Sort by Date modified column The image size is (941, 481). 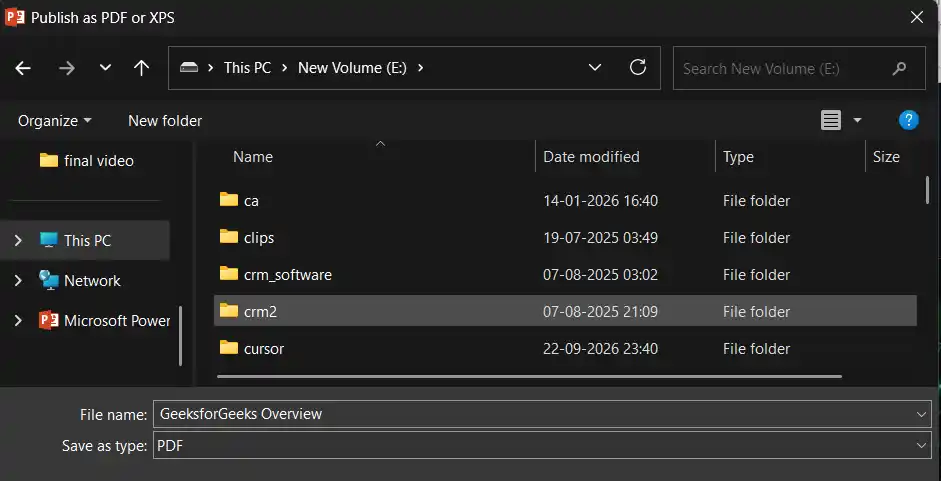(591, 157)
